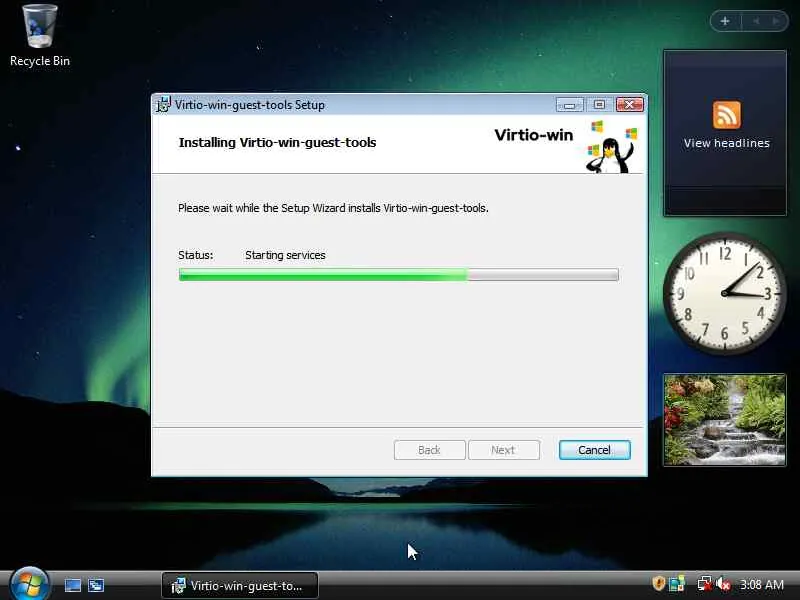The image size is (800, 600).
Task: Close the Virtio-win-guest-tools Setup window
Action: [630, 105]
